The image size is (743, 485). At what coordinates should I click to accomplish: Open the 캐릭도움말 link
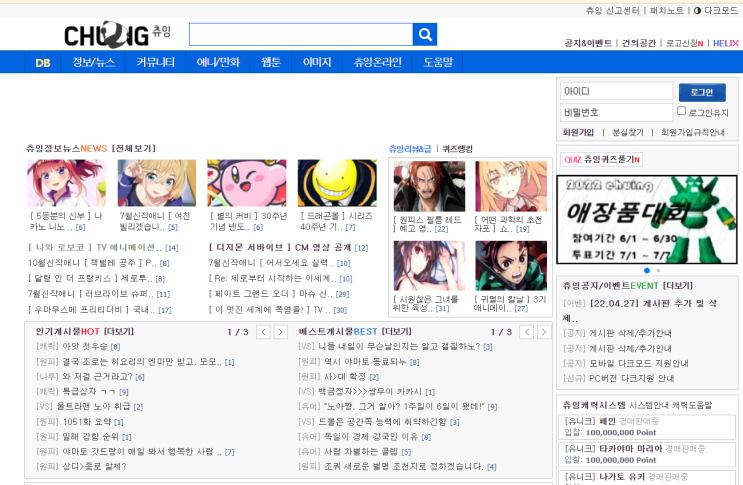point(692,405)
